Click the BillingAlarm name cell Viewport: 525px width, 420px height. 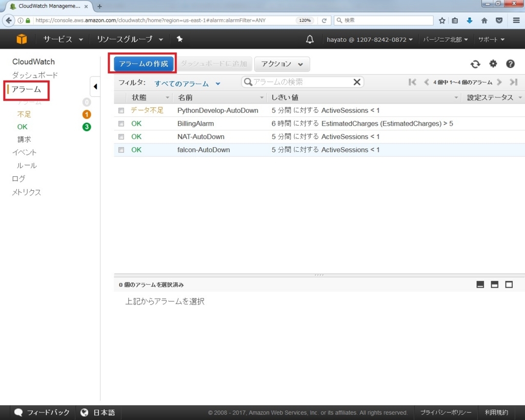click(x=195, y=124)
